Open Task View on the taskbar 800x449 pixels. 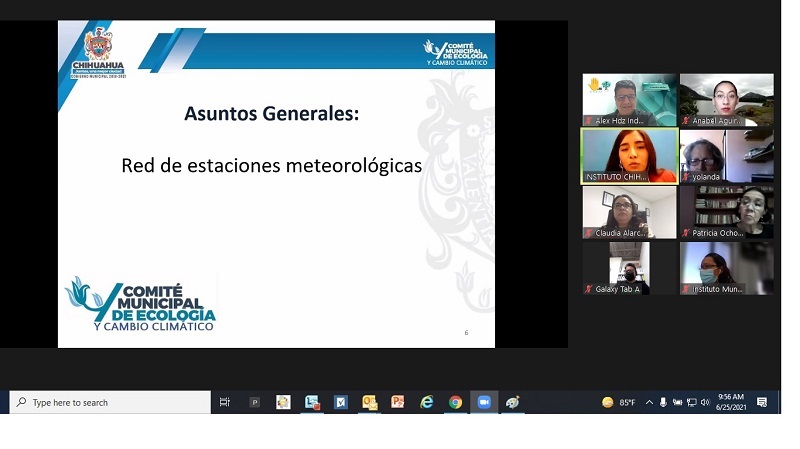[224, 402]
